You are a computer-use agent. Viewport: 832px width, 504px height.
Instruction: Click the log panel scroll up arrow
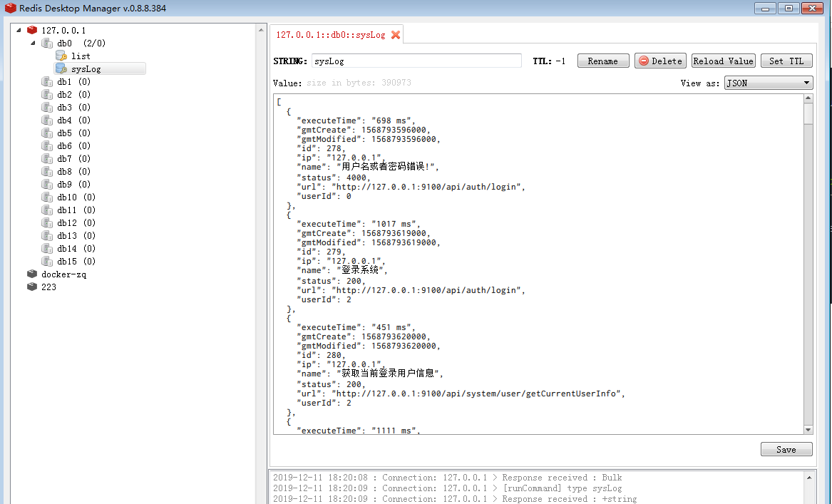809,478
